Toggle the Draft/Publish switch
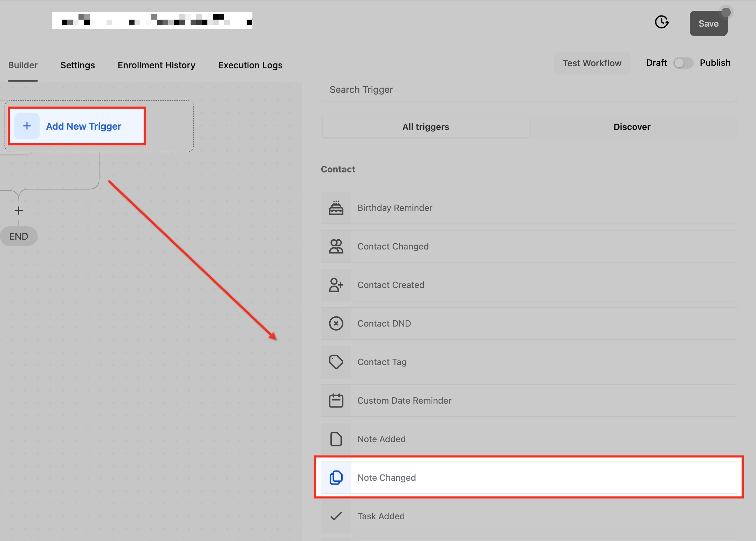Screen dimensions: 756x541 pyautogui.click(x=683, y=63)
